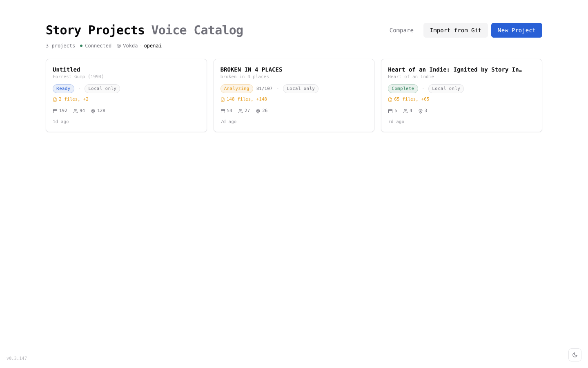Toggle the Ready status badge on Untitled

point(63,89)
